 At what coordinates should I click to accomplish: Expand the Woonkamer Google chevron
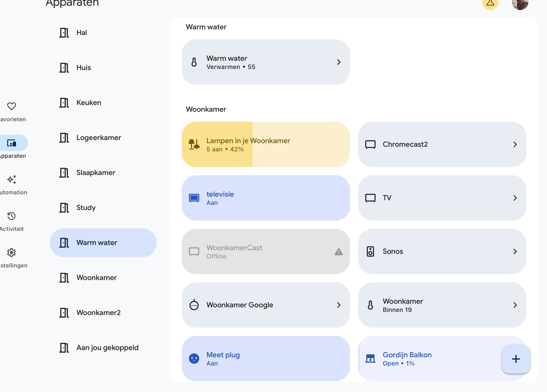[x=339, y=305]
